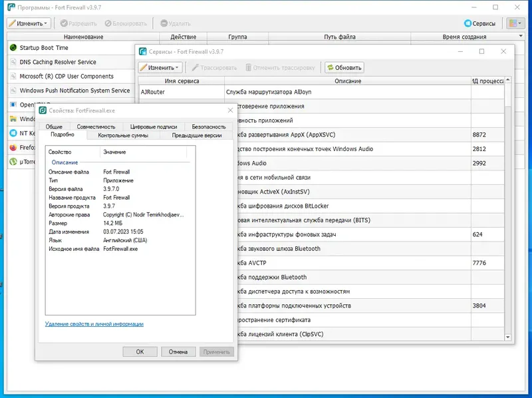Select the Авторские права copyright row
This screenshot has height=398, width=532.
(120, 214)
